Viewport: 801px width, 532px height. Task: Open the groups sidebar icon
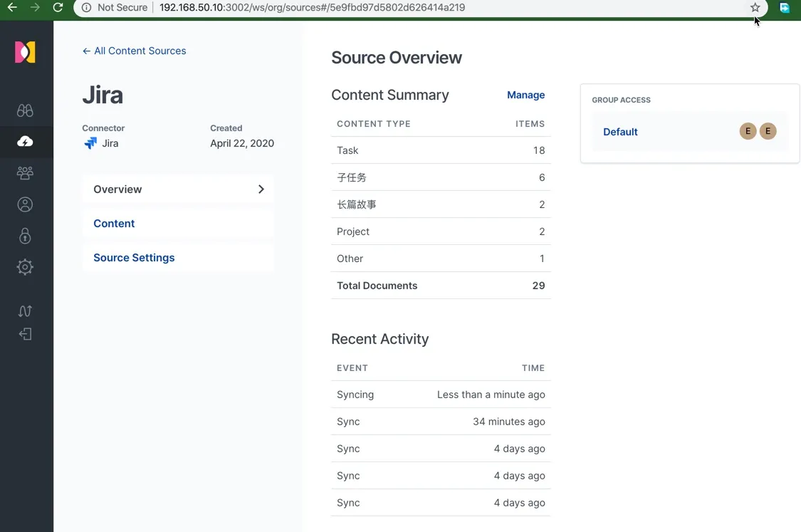[25, 173]
